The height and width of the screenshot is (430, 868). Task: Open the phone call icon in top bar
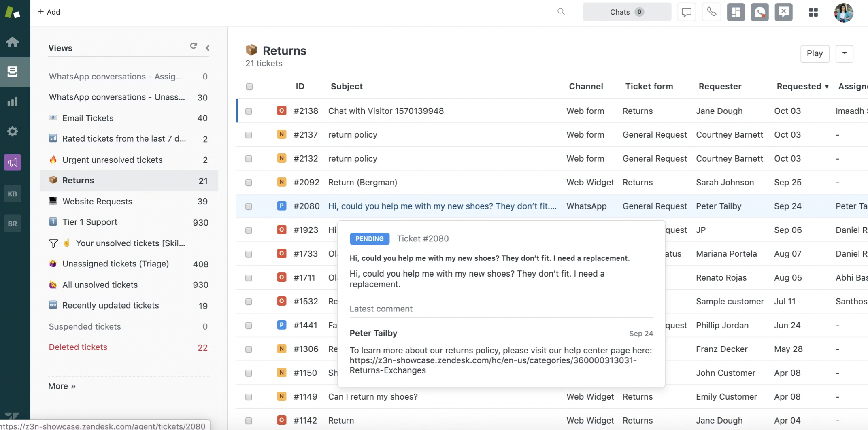pos(711,12)
